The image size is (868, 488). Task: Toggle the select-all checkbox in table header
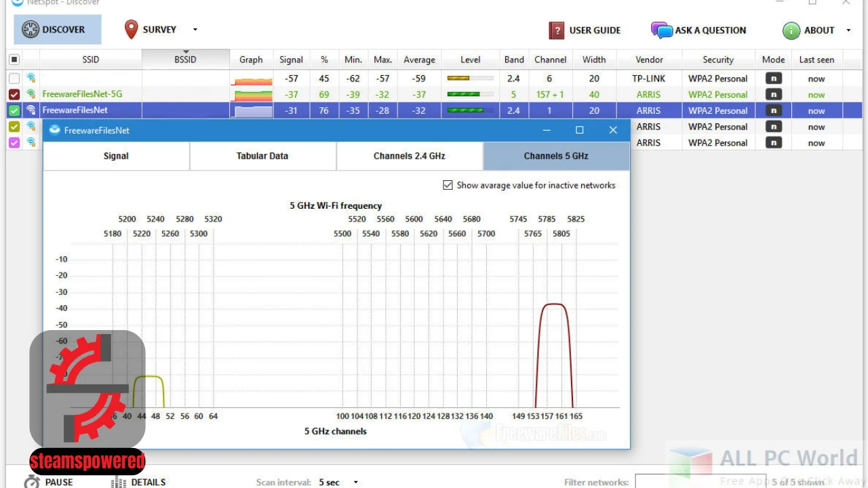click(14, 60)
